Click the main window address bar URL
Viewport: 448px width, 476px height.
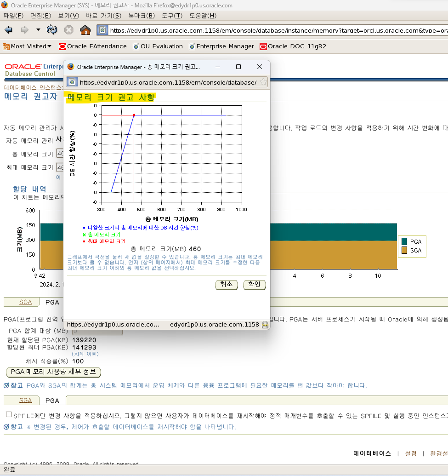click(278, 30)
